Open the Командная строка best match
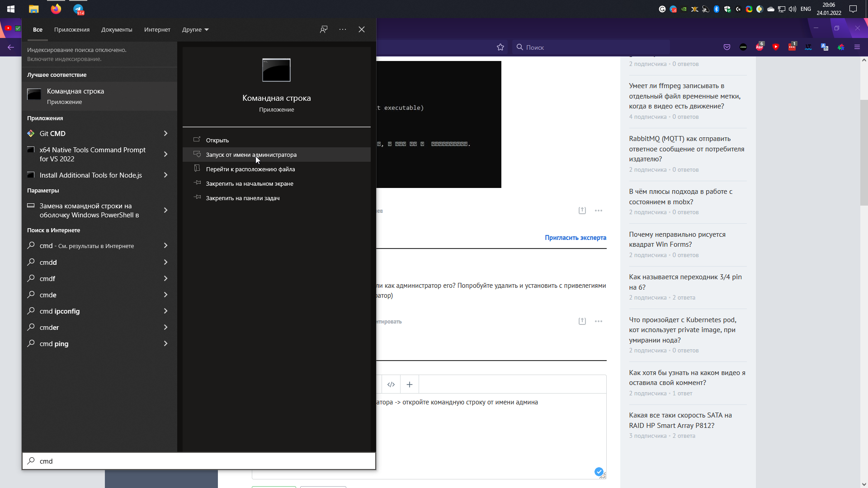 click(x=99, y=96)
